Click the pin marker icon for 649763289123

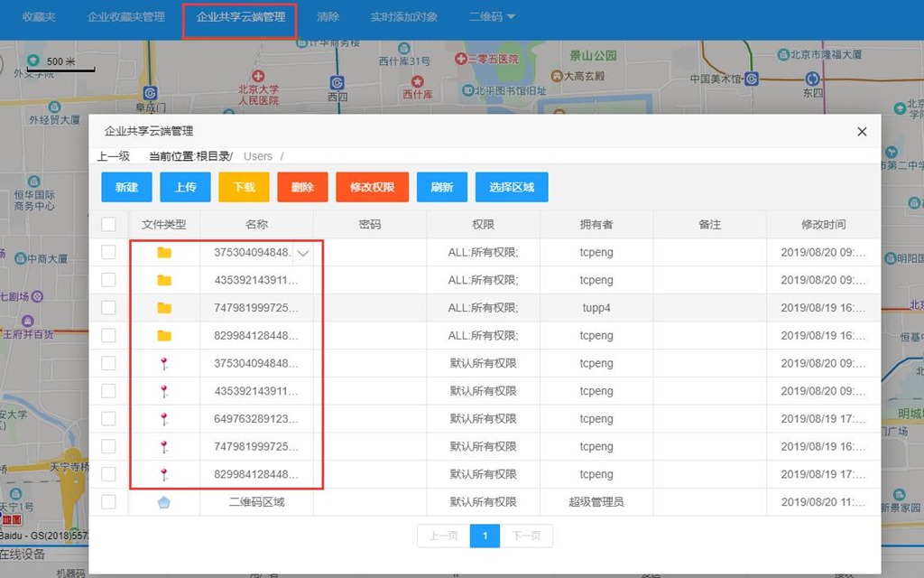coord(164,419)
